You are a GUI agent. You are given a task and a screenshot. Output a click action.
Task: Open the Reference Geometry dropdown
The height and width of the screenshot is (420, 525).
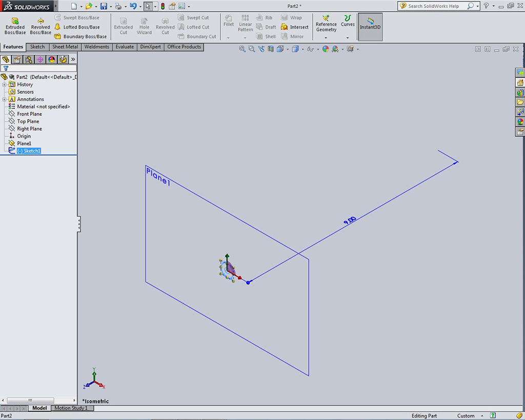click(326, 37)
